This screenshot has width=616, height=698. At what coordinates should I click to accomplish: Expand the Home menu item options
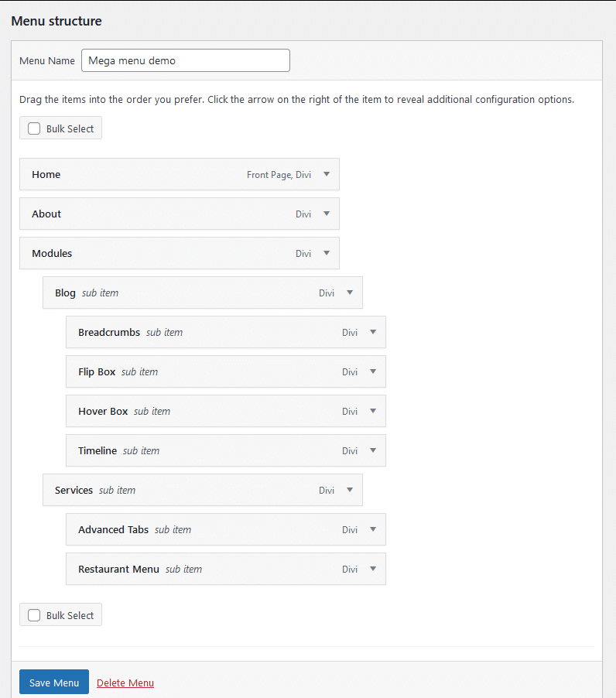pos(327,174)
